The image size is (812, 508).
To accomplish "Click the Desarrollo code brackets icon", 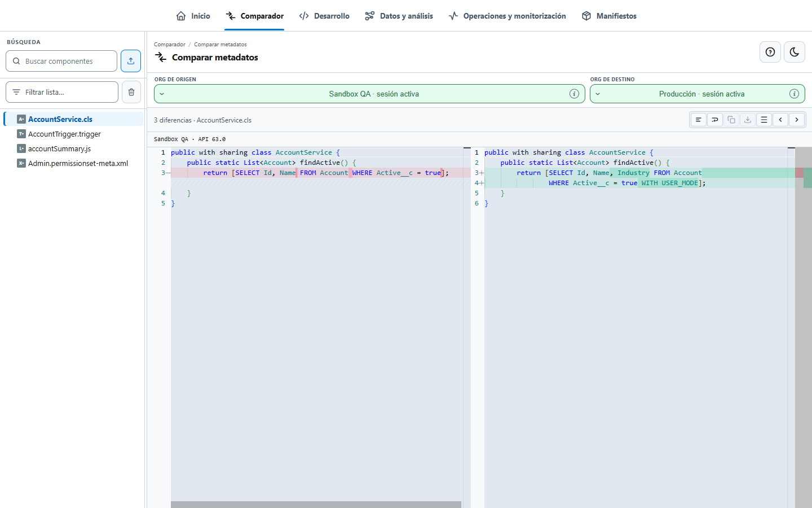I will pos(304,16).
